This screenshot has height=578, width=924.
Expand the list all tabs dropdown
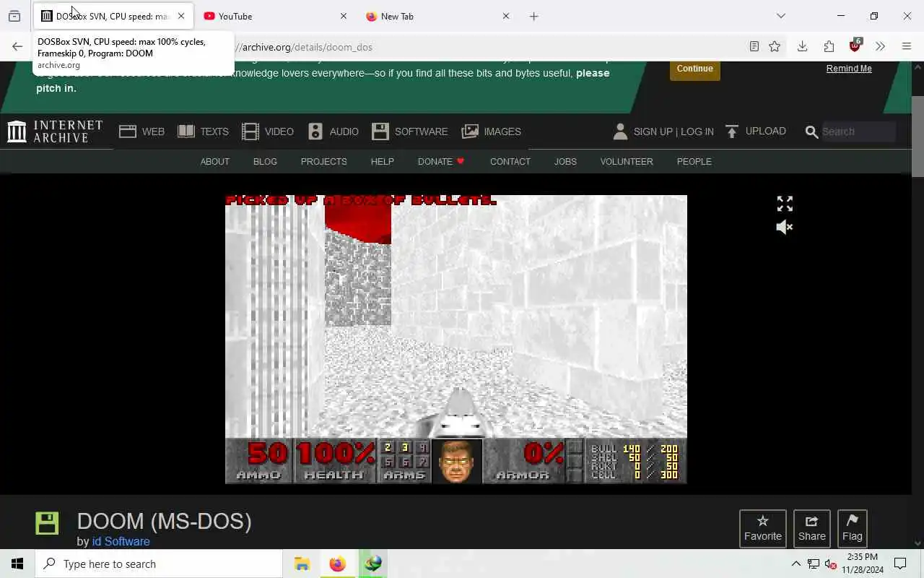[781, 16]
